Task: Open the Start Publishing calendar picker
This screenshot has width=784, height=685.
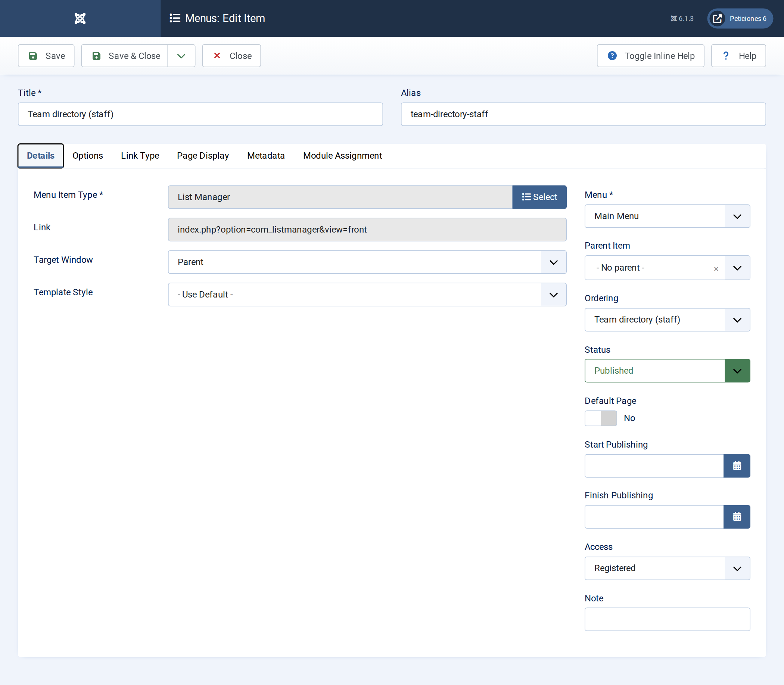Action: click(x=737, y=466)
